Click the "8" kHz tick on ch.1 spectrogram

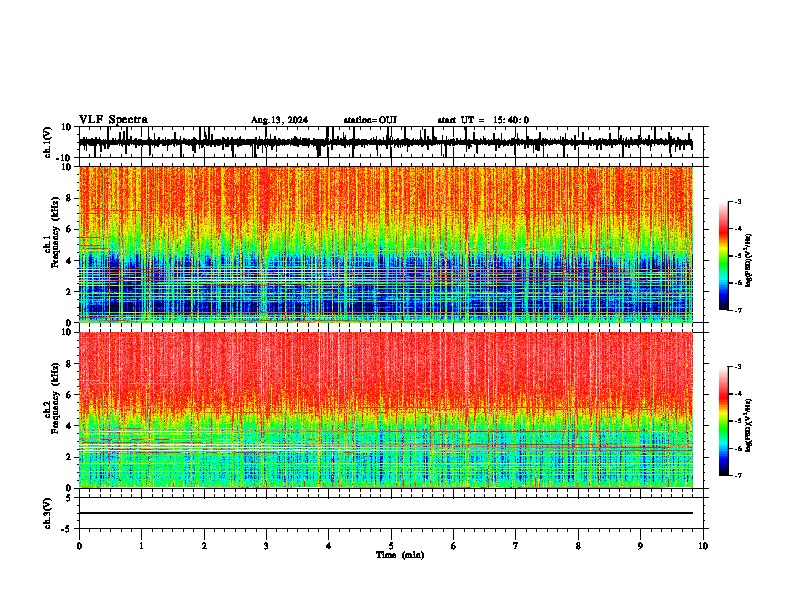tap(70, 198)
